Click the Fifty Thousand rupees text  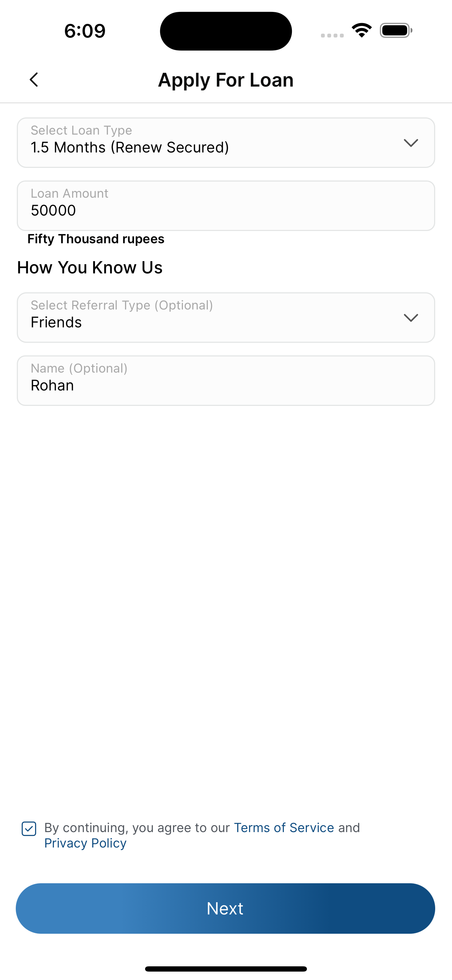[96, 239]
